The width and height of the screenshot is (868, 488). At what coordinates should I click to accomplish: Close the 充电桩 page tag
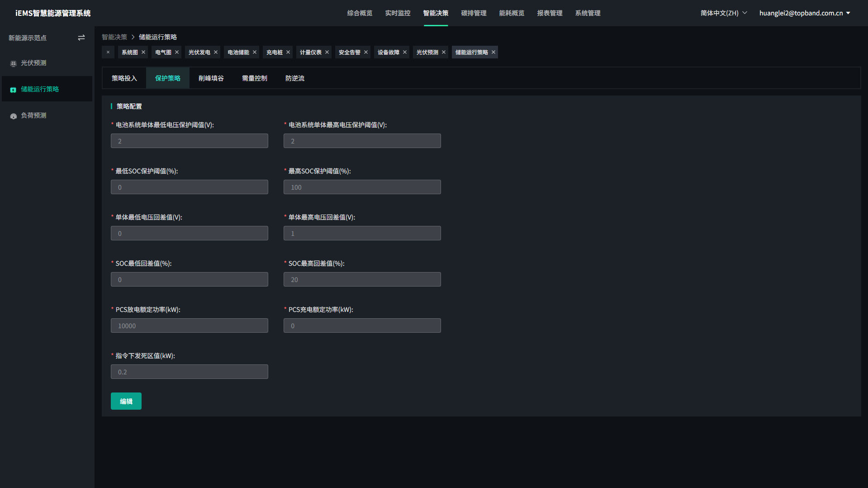pos(288,53)
